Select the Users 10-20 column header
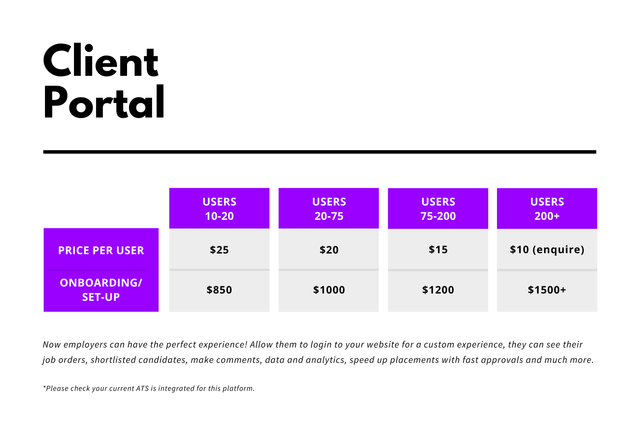The width and height of the screenshot is (640, 427). tap(219, 208)
